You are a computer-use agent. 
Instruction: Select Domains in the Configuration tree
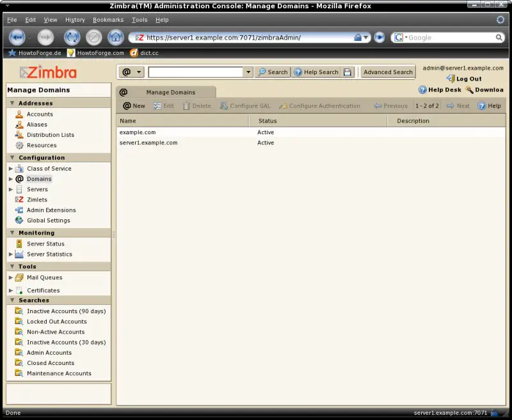click(39, 179)
